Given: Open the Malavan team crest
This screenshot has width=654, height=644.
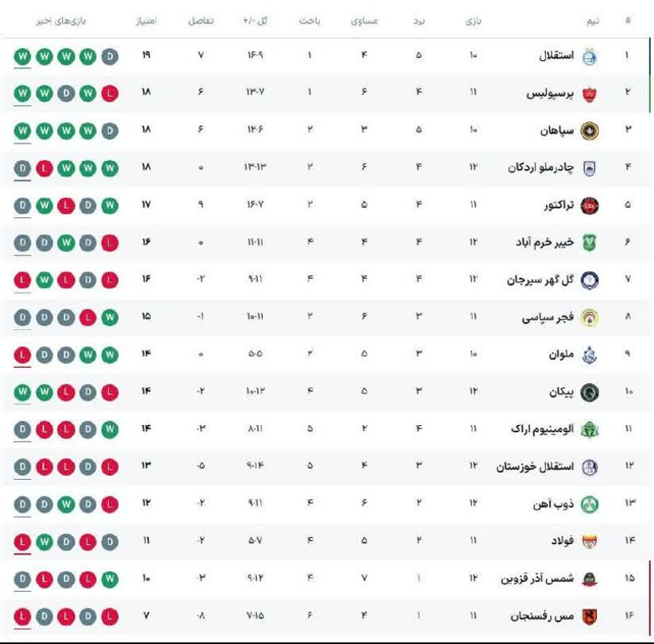Looking at the screenshot, I should (590, 355).
